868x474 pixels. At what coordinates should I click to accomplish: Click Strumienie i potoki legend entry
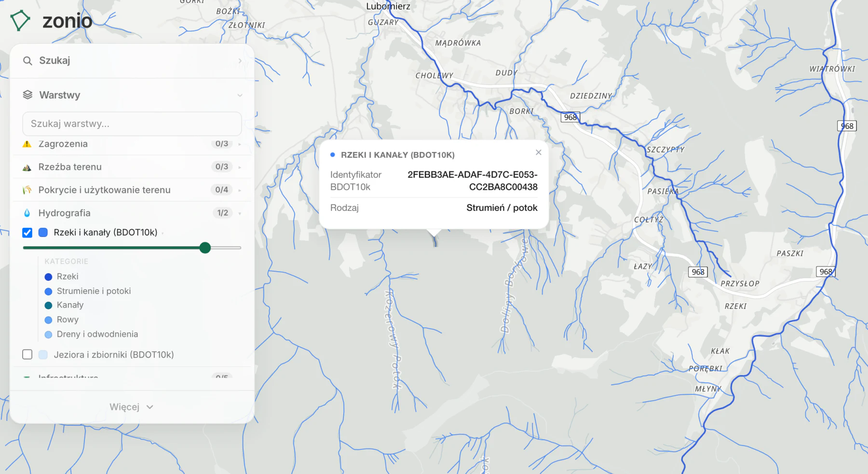[x=94, y=291]
